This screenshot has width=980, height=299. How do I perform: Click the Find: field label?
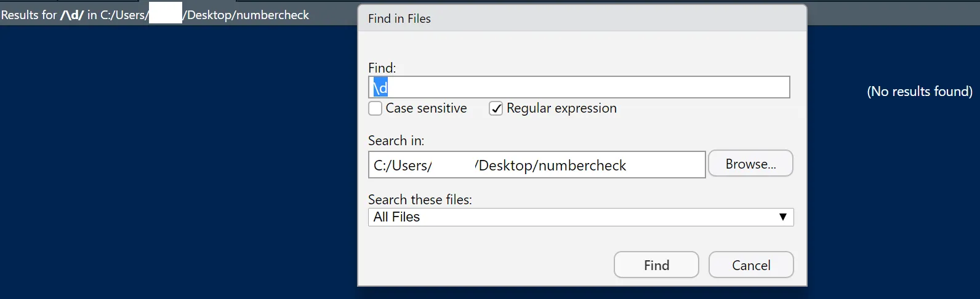[x=382, y=68]
